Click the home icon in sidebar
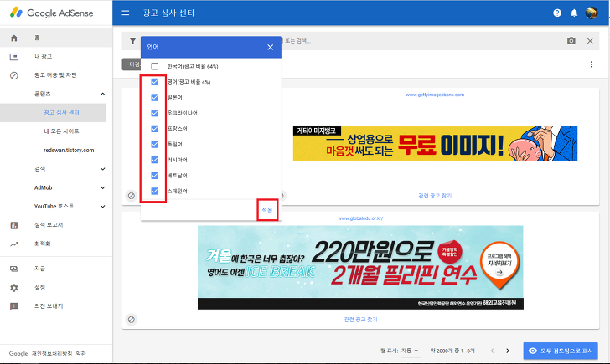 coord(14,38)
